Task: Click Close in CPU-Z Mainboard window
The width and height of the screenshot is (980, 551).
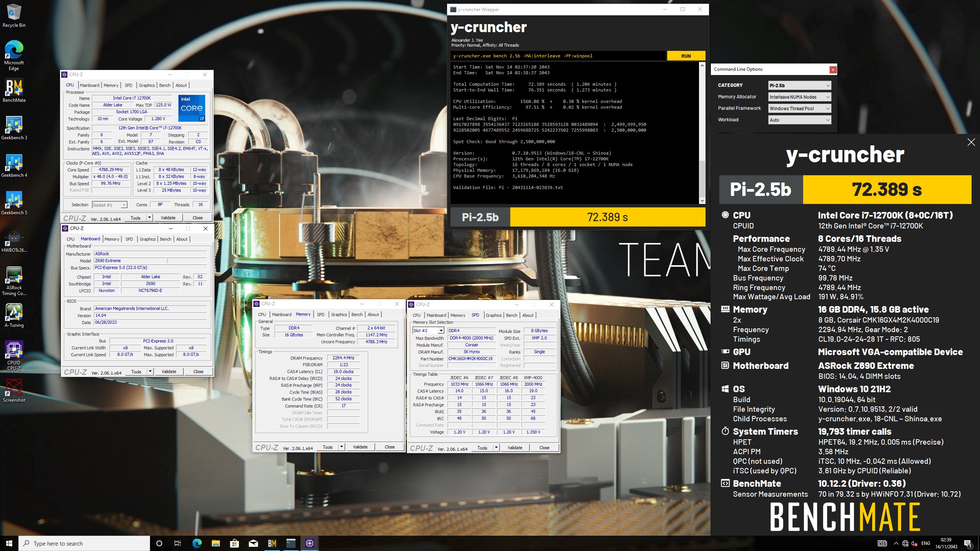Action: (x=198, y=372)
